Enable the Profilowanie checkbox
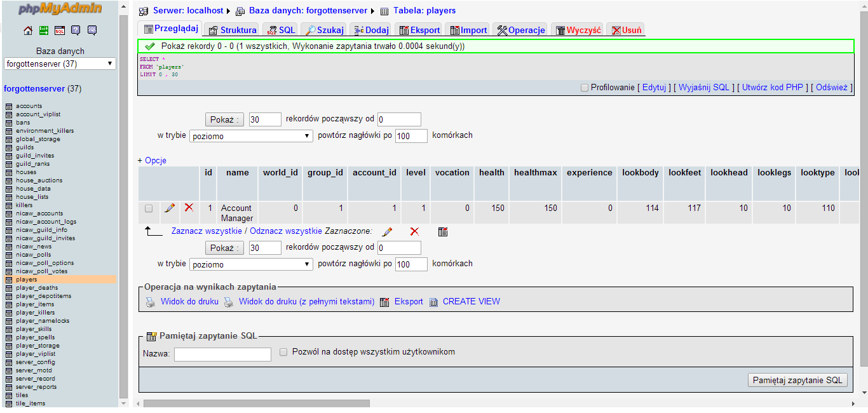This screenshot has height=413, width=868. (585, 88)
